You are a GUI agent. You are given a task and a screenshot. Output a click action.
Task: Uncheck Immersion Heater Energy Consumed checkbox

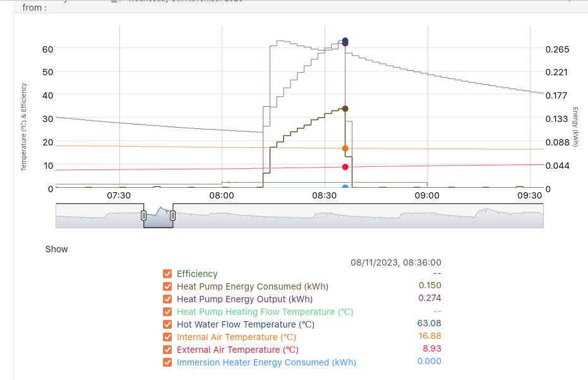[167, 362]
